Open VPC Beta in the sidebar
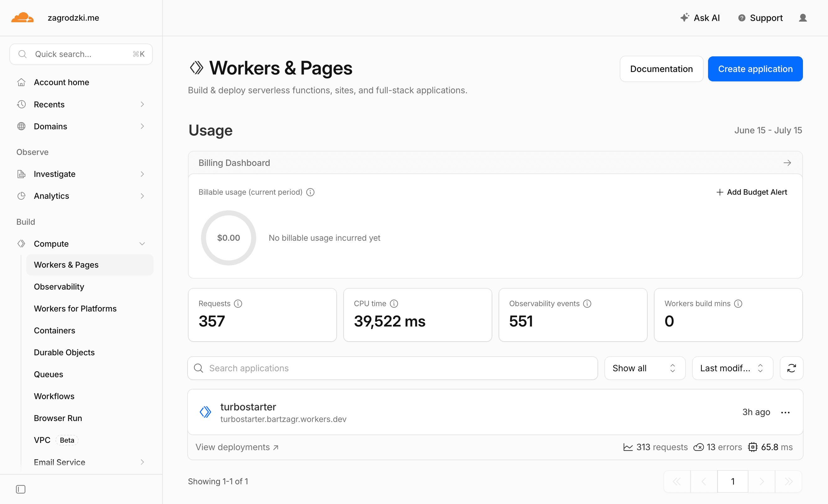Viewport: 828px width, 504px height. (56, 440)
